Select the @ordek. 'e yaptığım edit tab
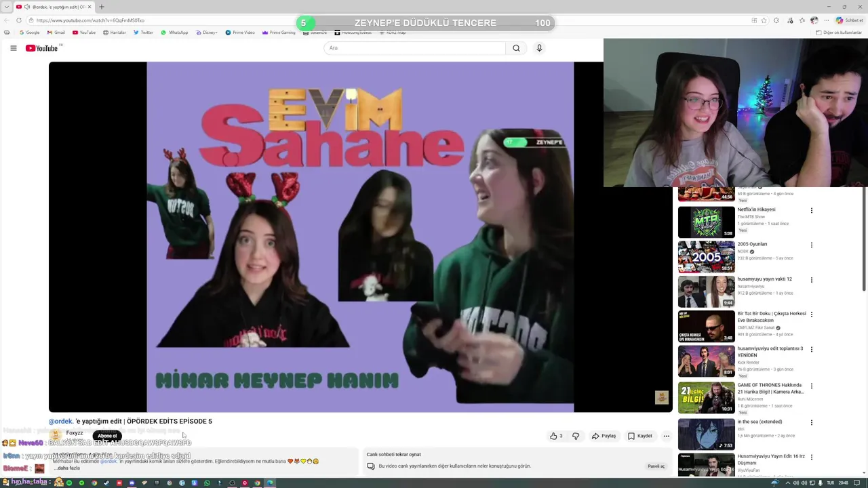Viewport: 868px width, 488px height. pyautogui.click(x=54, y=7)
